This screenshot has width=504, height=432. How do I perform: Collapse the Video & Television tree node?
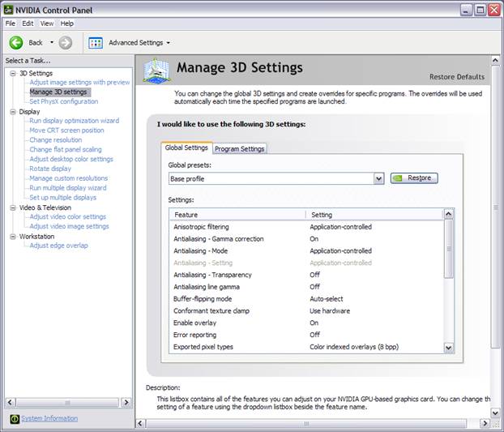(x=13, y=207)
